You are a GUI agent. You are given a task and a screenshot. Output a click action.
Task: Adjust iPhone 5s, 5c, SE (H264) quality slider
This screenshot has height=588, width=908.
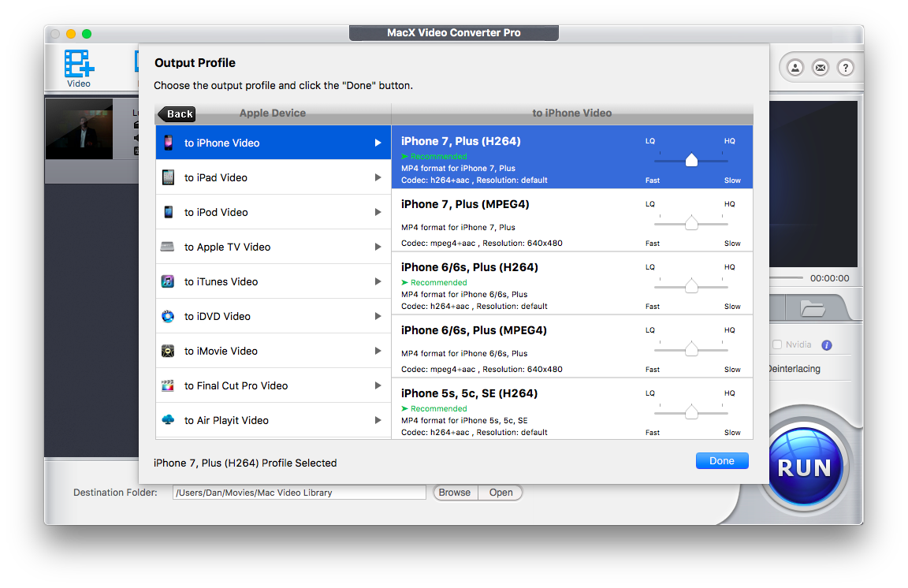691,412
